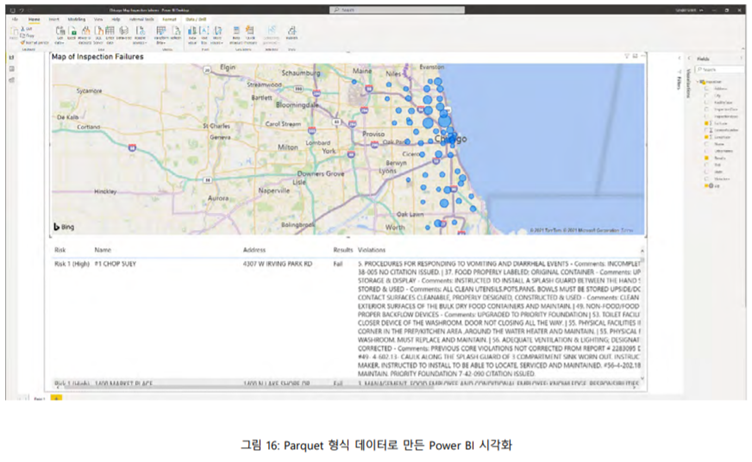Open the signed-in user account dropdown

coord(689,10)
